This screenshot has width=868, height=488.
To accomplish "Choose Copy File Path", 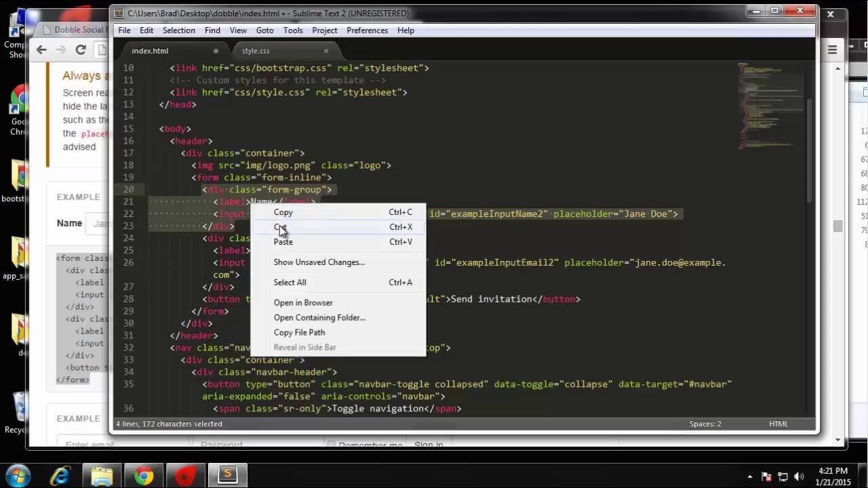I will [338, 333].
